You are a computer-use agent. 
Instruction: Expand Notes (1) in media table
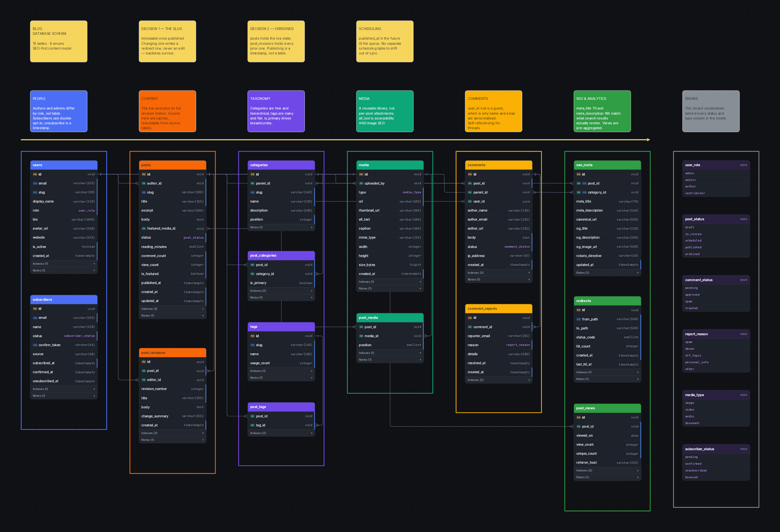[x=390, y=289]
